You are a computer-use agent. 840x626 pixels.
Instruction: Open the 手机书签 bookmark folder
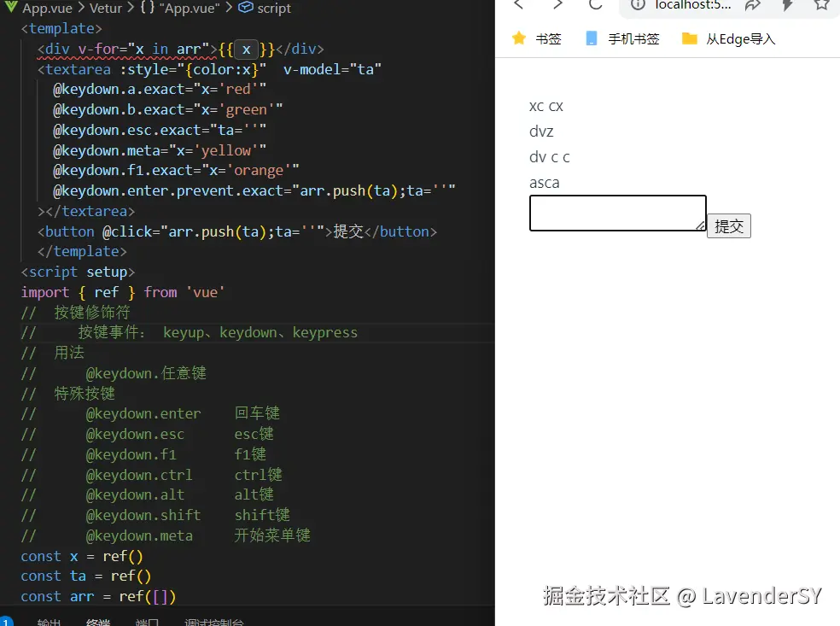[x=622, y=38]
